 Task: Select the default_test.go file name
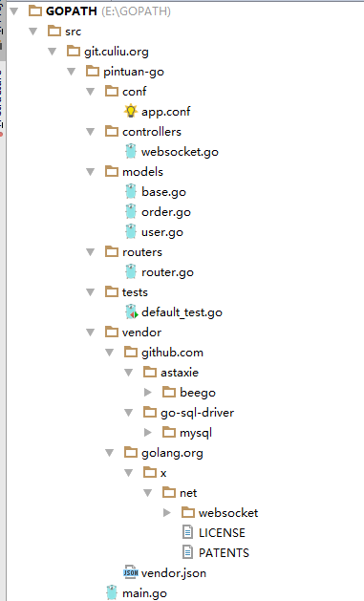tap(182, 312)
